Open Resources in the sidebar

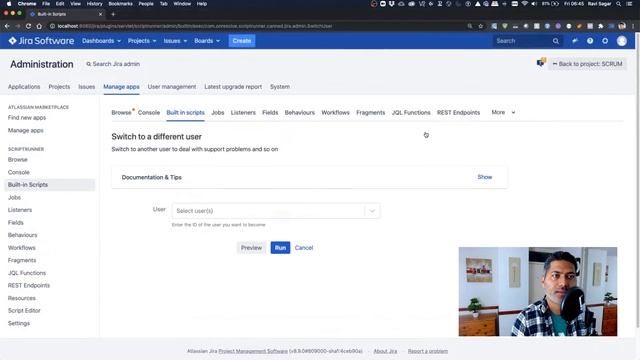(x=22, y=298)
